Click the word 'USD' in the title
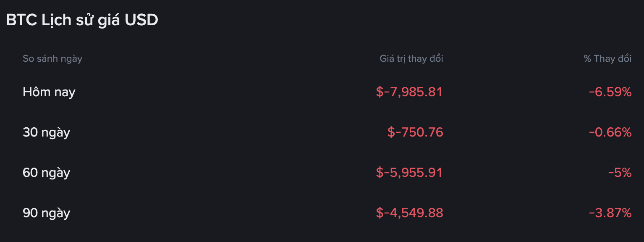Viewport: 644px width, 242px height. coord(141,20)
